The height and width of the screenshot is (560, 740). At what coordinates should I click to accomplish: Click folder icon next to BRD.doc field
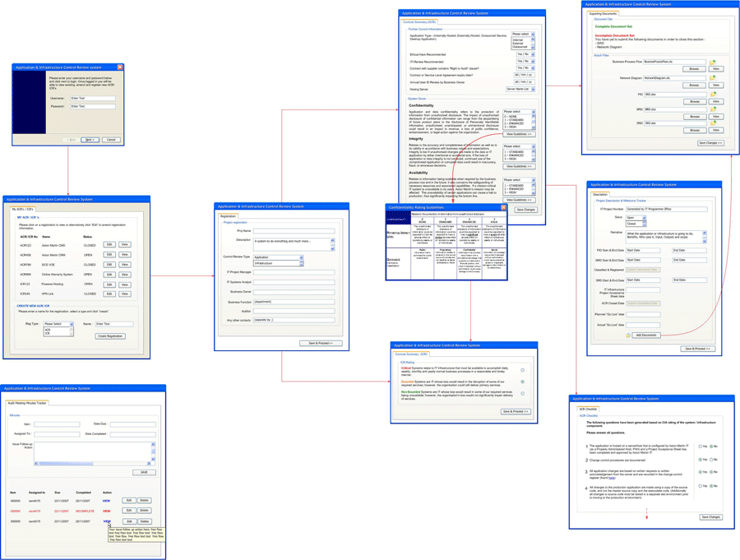tap(713, 109)
